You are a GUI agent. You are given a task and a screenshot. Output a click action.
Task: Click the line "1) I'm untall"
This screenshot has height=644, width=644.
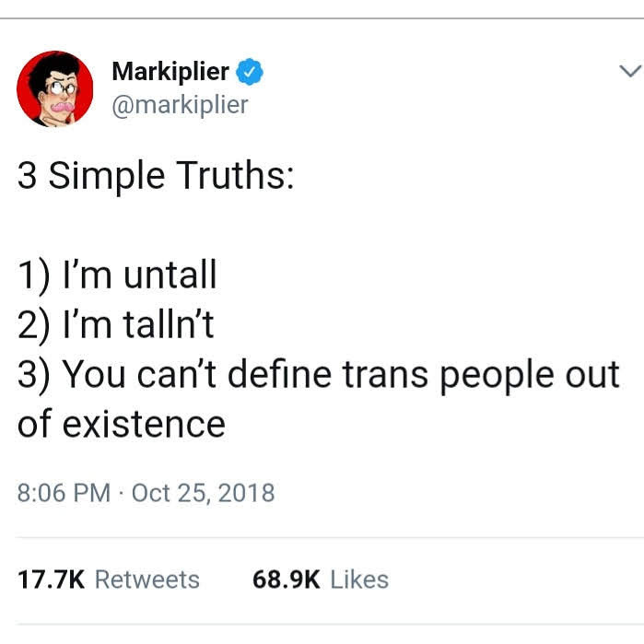pos(117,275)
